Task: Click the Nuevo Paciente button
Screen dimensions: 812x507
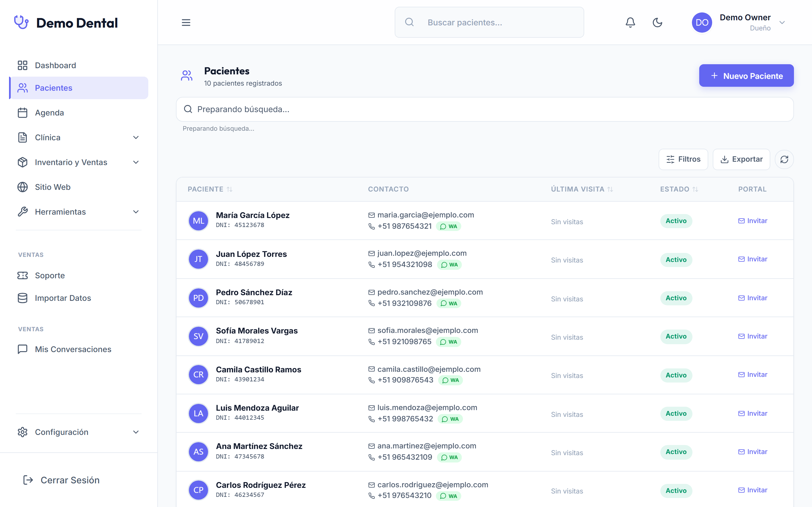Action: (746, 76)
